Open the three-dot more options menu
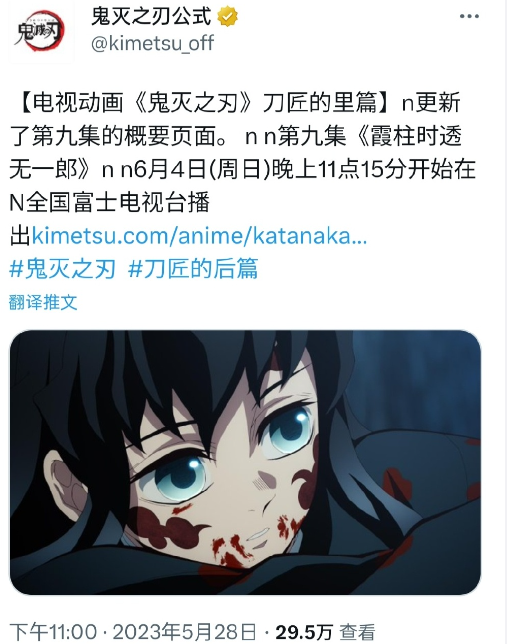This screenshot has height=644, width=507. (469, 16)
